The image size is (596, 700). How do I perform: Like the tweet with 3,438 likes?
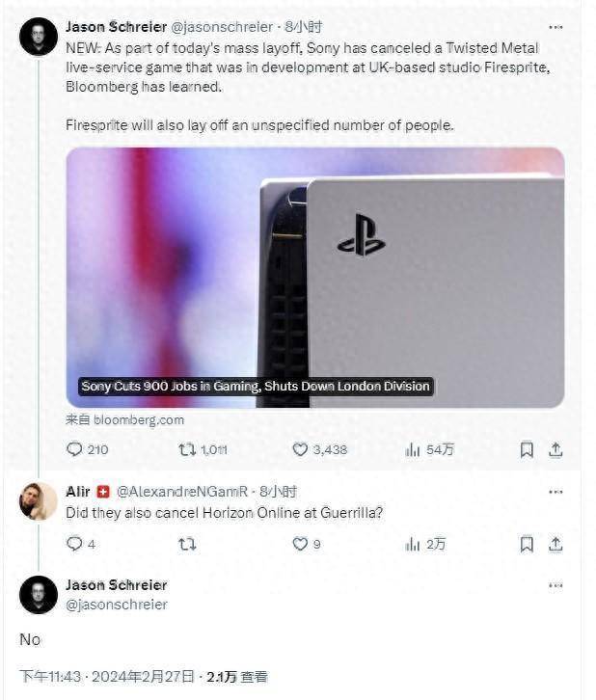pos(300,449)
